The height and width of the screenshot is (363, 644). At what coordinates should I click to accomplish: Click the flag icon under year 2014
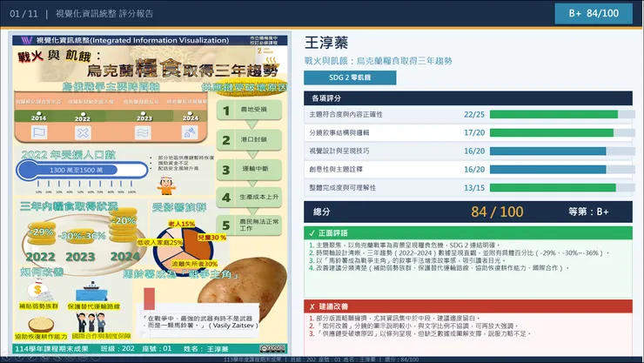pos(39,132)
